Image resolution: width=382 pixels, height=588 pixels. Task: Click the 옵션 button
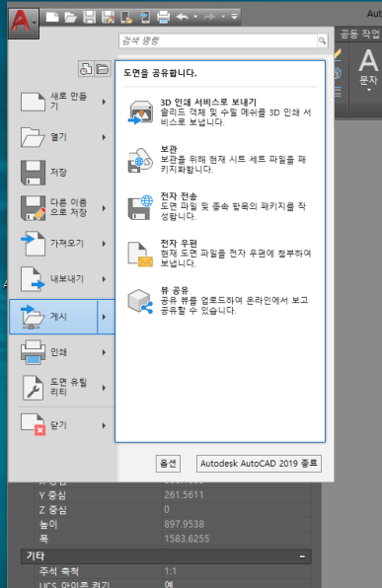pyautogui.click(x=168, y=464)
